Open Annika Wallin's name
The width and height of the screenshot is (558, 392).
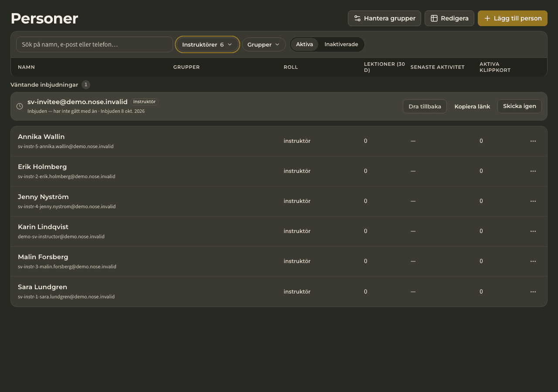click(x=41, y=137)
